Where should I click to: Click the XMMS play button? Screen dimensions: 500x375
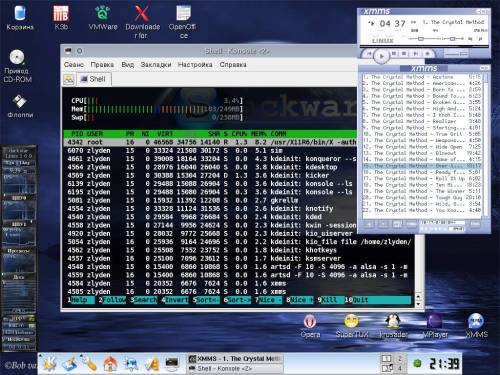pyautogui.click(x=381, y=56)
